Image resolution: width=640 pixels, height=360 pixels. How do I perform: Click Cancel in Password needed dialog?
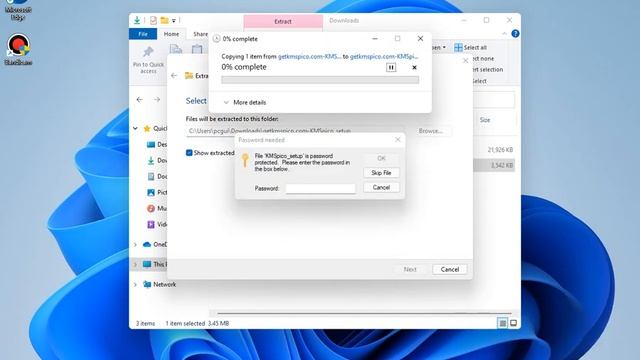click(x=381, y=187)
